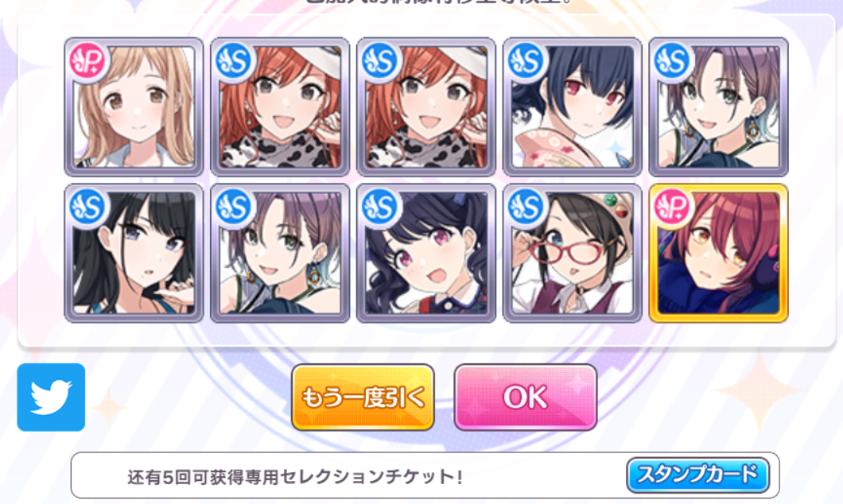Tap the もう一度引く orange button
The height and width of the screenshot is (504, 843).
coord(363,397)
